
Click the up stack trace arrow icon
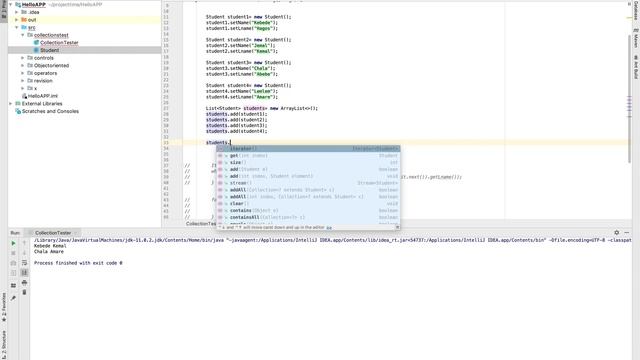[x=24, y=243]
